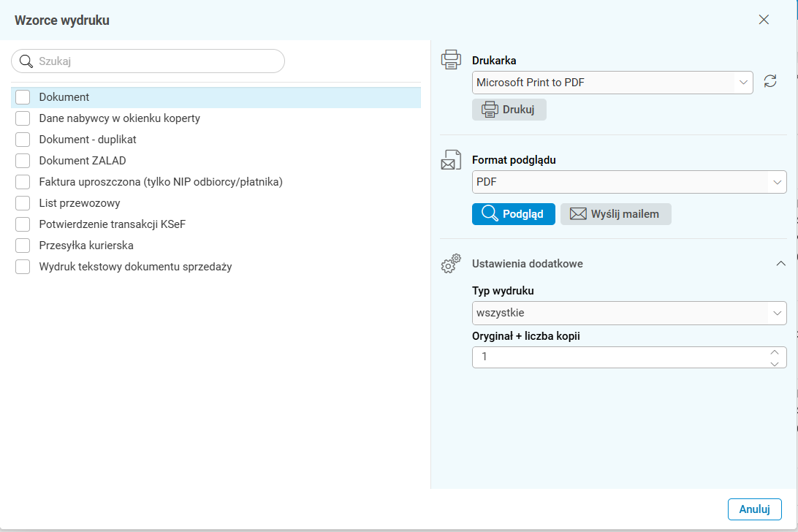The width and height of the screenshot is (798, 532).
Task: Click the printer icon beside Drukarka
Action: point(452,60)
